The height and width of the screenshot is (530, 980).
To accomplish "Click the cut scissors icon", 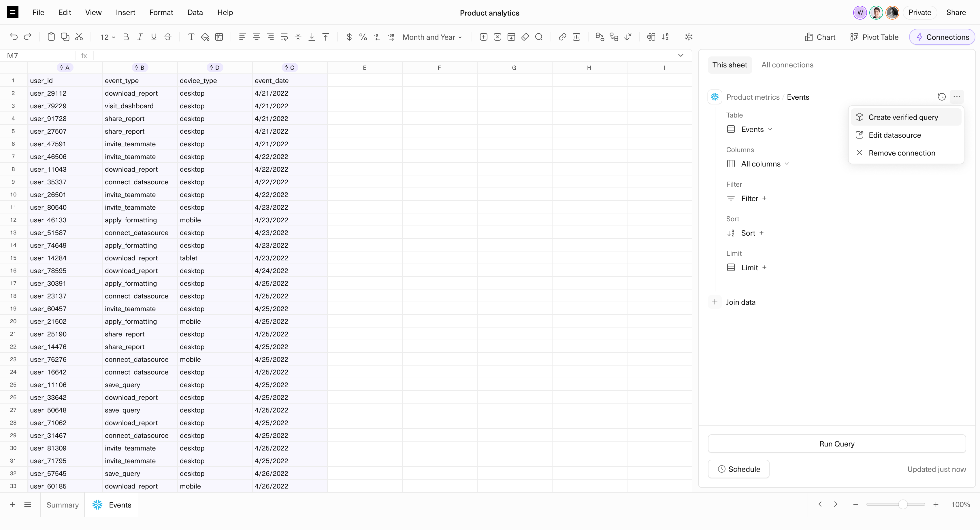I will [79, 37].
